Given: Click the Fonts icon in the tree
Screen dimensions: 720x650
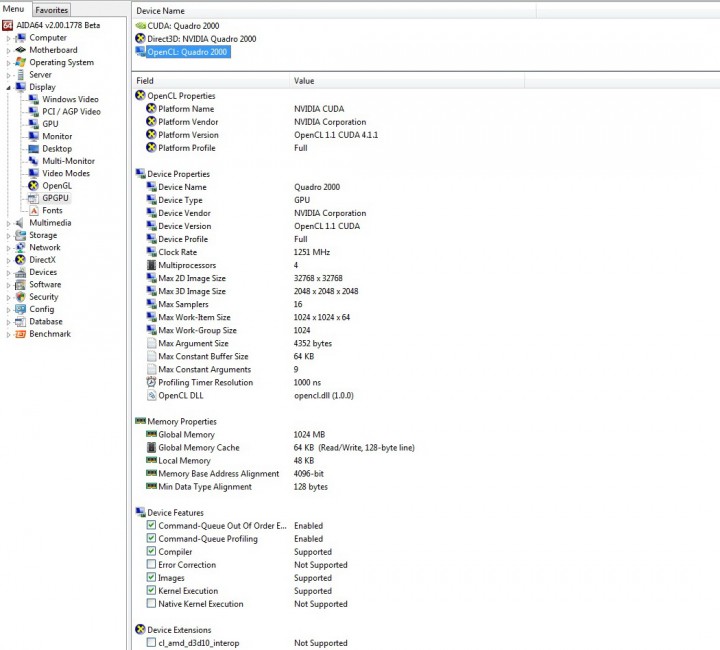Looking at the screenshot, I should tap(34, 210).
